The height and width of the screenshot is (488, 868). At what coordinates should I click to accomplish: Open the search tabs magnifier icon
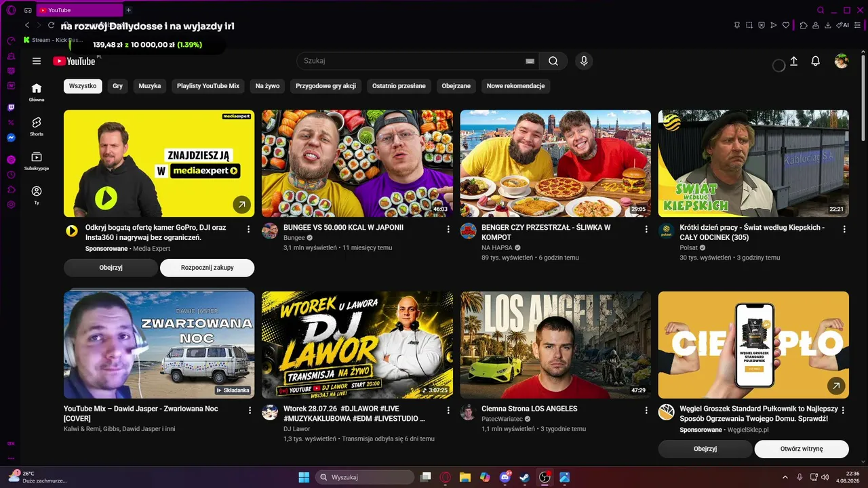(821, 10)
